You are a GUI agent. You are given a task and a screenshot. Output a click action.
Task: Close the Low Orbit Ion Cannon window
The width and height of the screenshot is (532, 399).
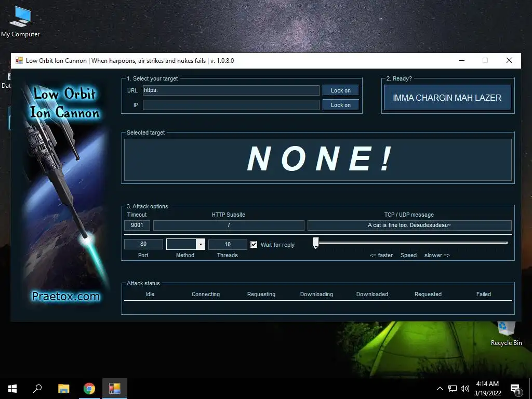click(509, 60)
